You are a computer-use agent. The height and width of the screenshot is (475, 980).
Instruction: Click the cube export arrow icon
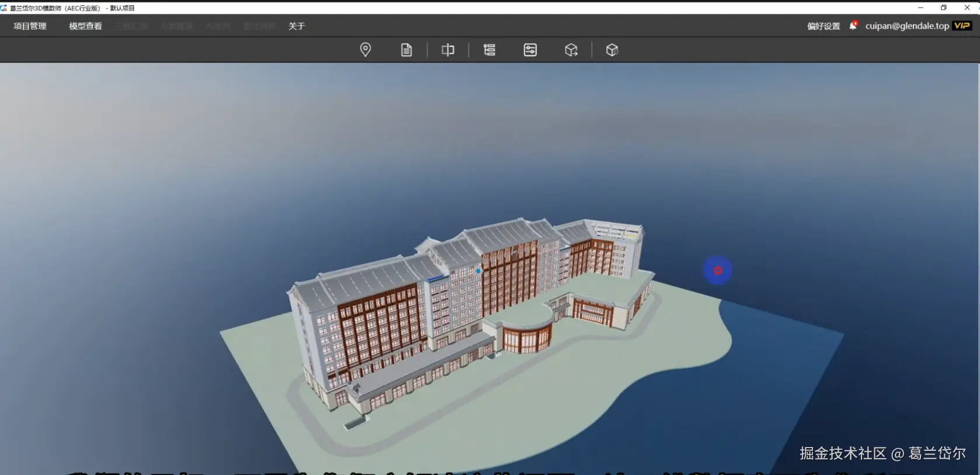click(x=571, y=50)
